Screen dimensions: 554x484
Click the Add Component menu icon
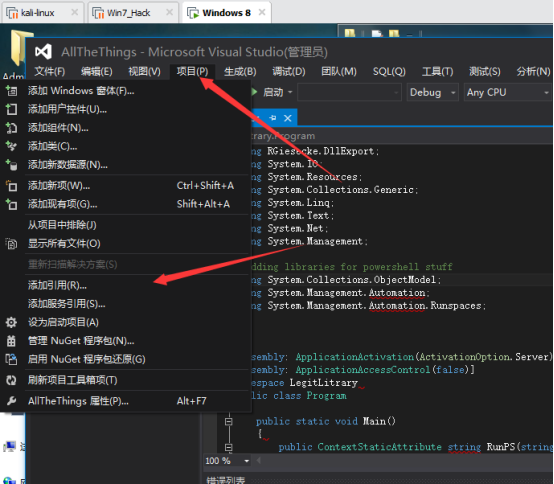(11, 128)
